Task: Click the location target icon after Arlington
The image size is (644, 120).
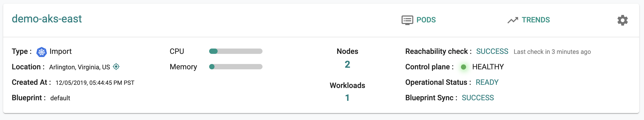Action: 116,67
